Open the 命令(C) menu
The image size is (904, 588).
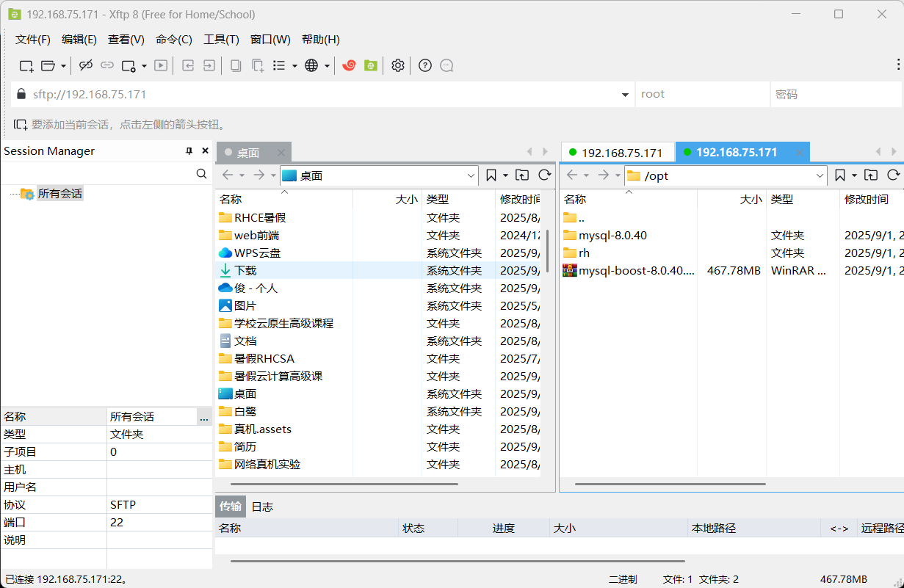(x=174, y=40)
